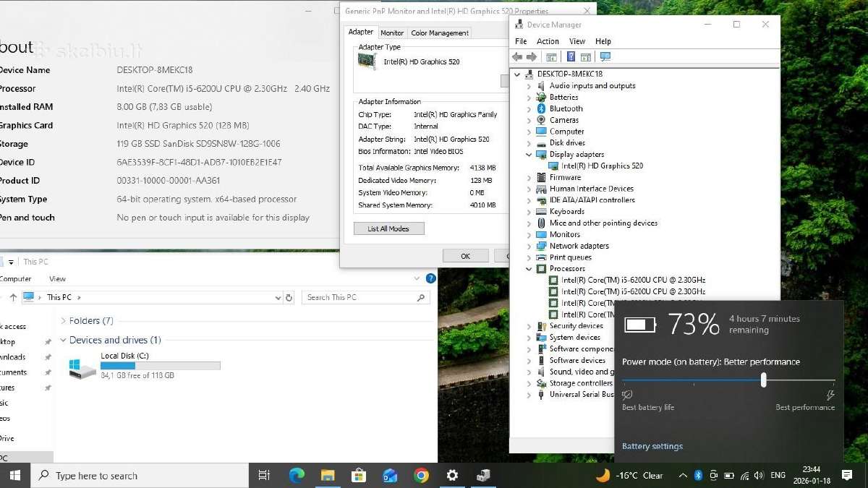Expand the Batteries node in Device Manager
Image resolution: width=868 pixels, height=488 pixels.
(x=529, y=98)
